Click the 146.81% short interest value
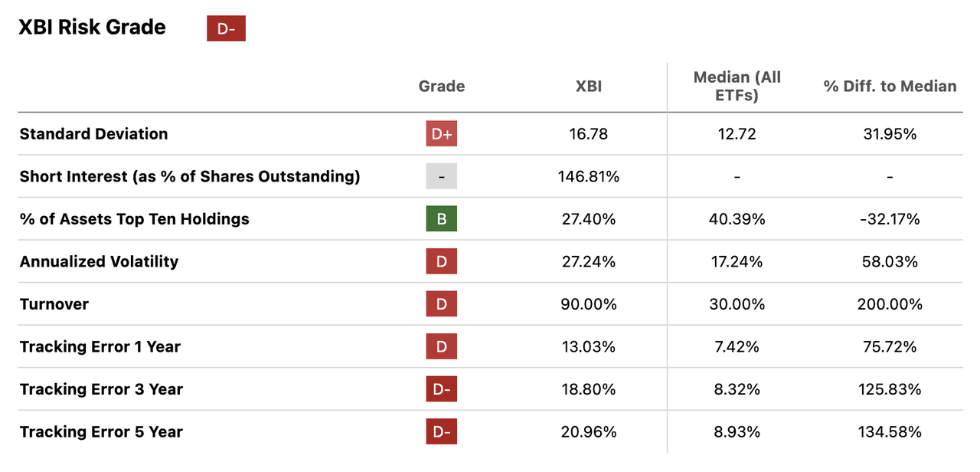 point(589,177)
